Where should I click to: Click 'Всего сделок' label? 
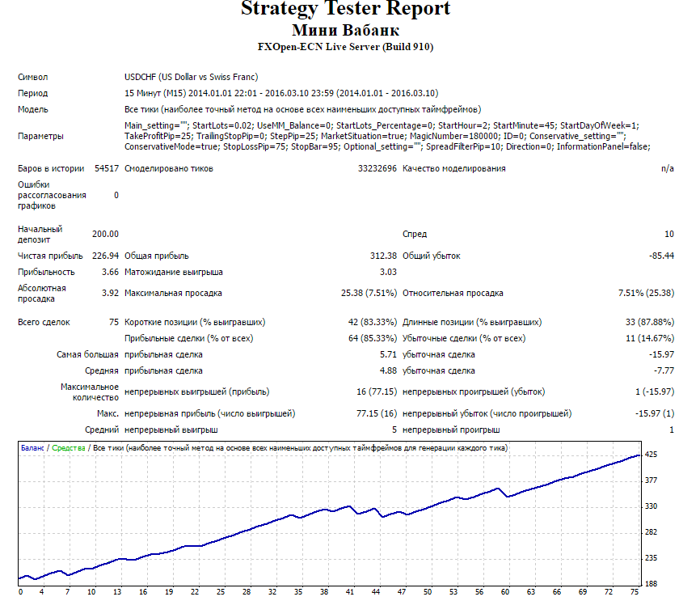(44, 322)
